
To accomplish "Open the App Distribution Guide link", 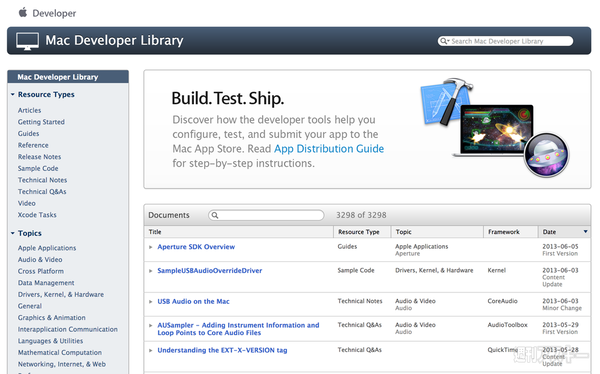I will (x=329, y=149).
